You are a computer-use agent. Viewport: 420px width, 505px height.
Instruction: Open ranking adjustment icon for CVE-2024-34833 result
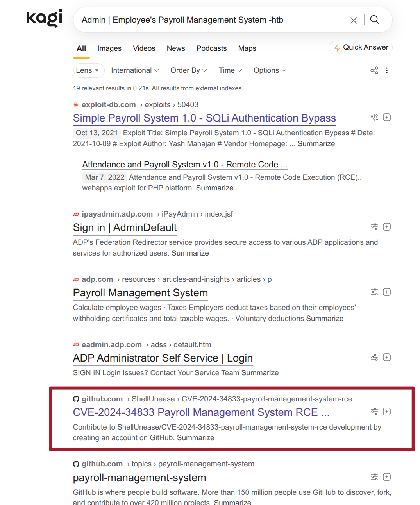(374, 412)
